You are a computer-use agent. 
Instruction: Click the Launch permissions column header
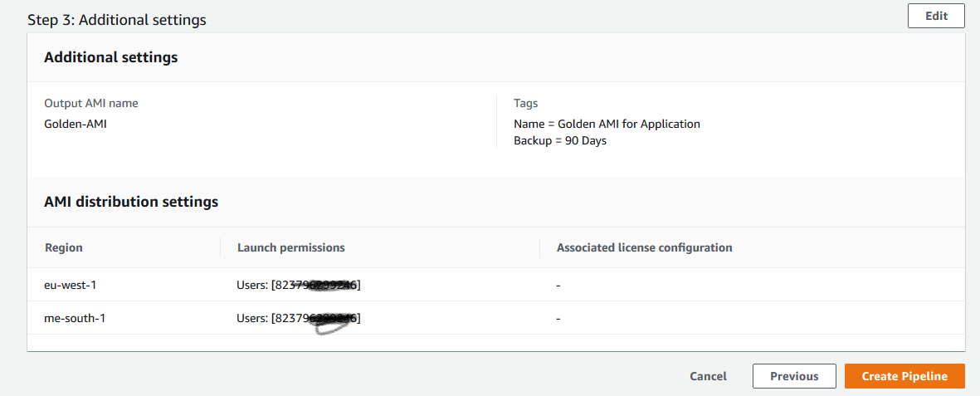290,247
